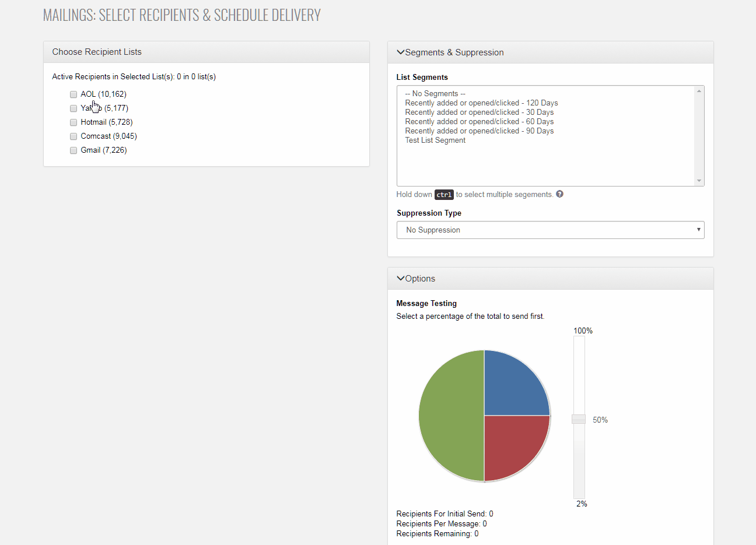Select the "-- No Segments --" option
This screenshot has height=545, width=756.
pos(435,93)
